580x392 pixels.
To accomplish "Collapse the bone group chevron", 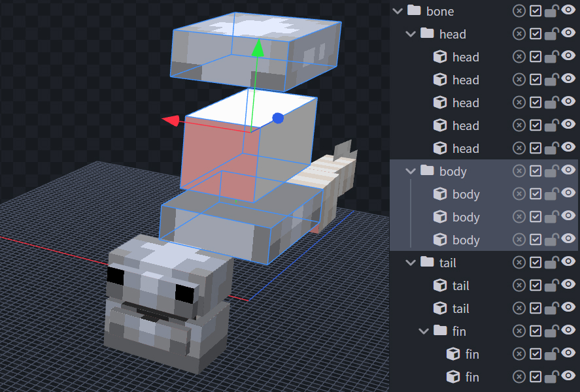I will pyautogui.click(x=398, y=11).
